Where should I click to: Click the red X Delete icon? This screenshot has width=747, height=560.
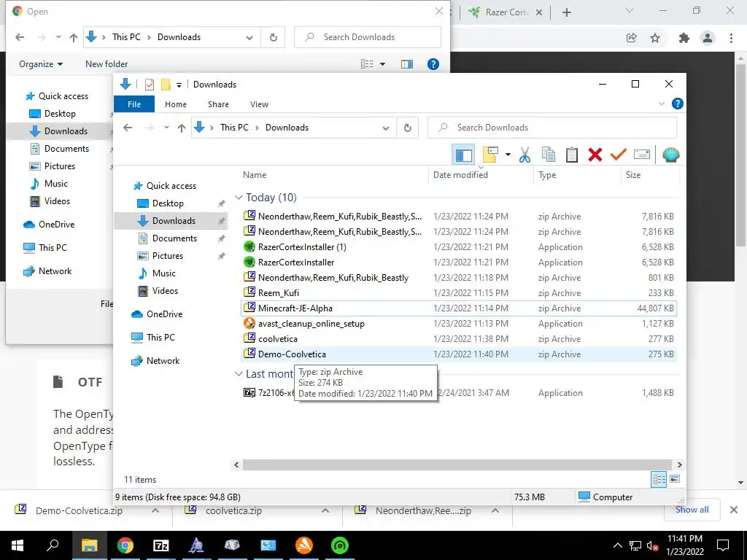(595, 155)
